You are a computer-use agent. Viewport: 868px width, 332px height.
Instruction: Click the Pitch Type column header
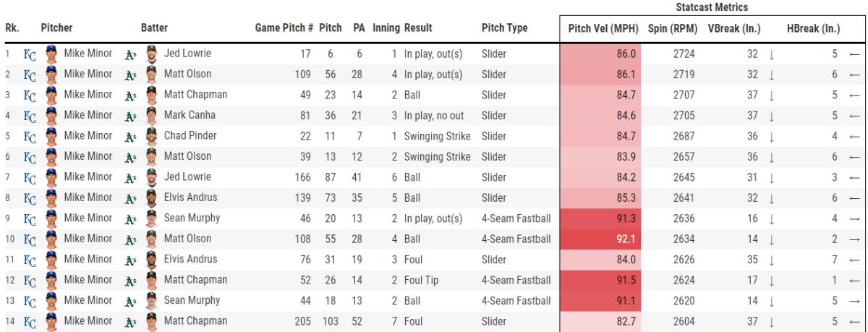[x=504, y=29]
